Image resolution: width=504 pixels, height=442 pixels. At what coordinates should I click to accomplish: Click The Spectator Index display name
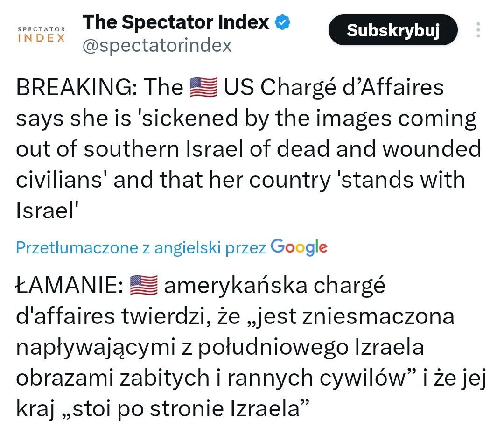click(176, 22)
